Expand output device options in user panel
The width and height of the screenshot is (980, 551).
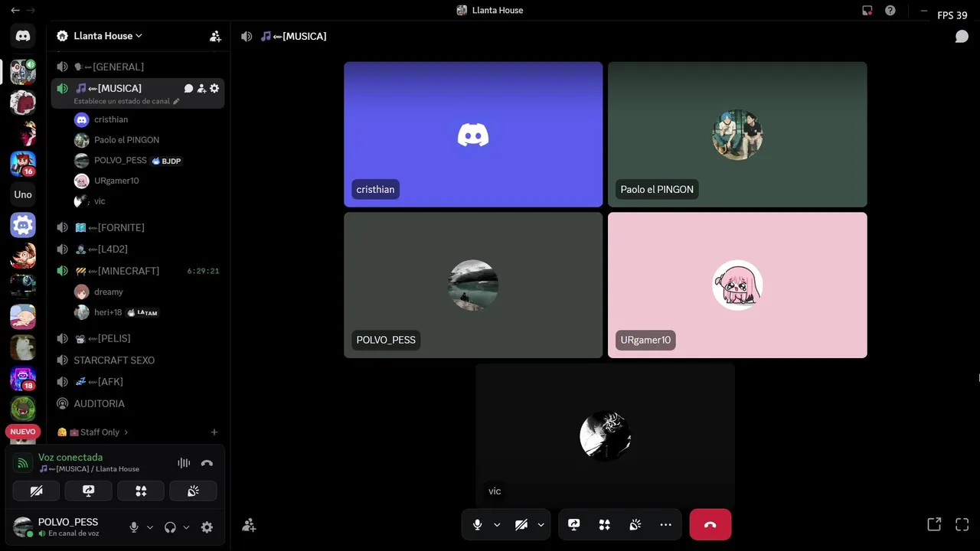pyautogui.click(x=186, y=527)
